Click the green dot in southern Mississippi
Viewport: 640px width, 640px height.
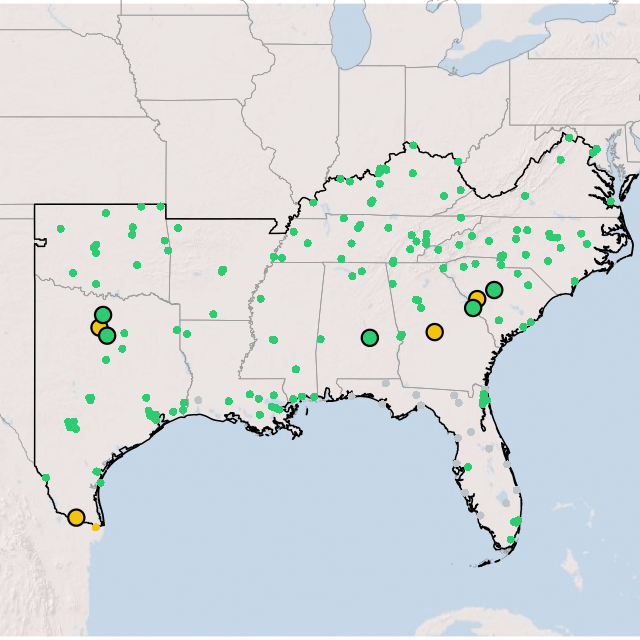pyautogui.click(x=296, y=369)
